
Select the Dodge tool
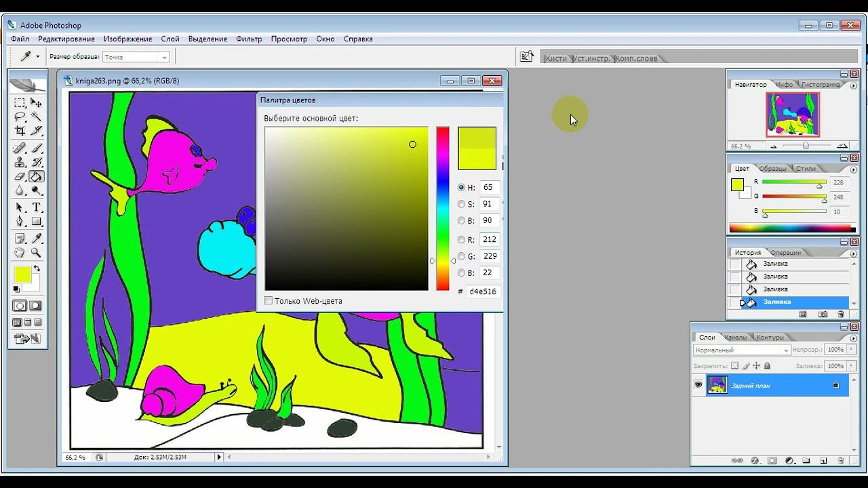(36, 190)
